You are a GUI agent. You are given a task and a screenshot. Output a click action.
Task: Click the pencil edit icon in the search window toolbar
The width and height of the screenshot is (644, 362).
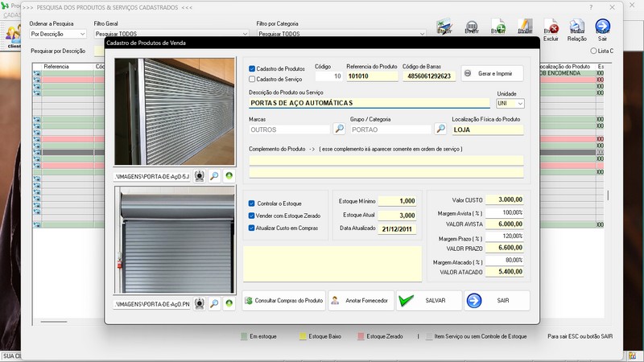tap(525, 27)
